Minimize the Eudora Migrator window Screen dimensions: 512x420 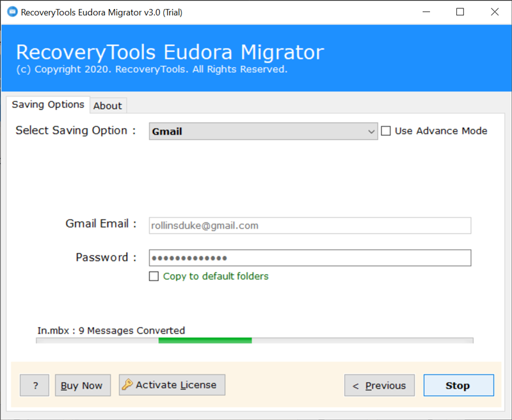tap(426, 12)
